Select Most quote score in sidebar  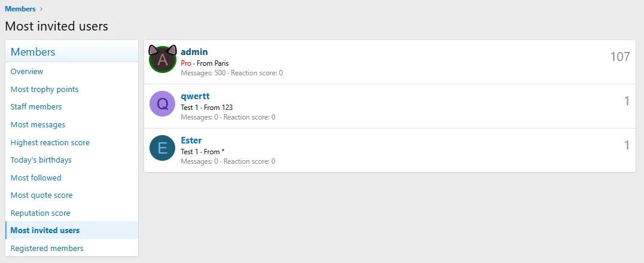click(41, 195)
